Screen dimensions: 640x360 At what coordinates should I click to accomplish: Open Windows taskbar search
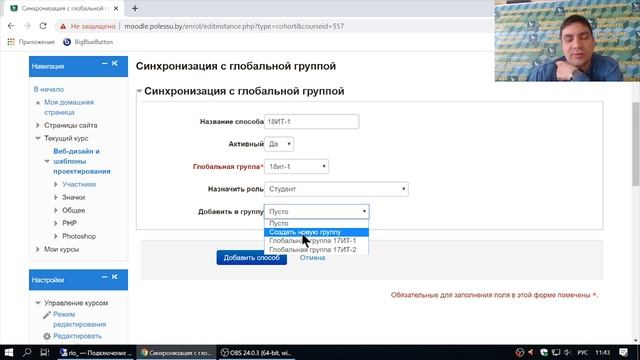coord(27,352)
